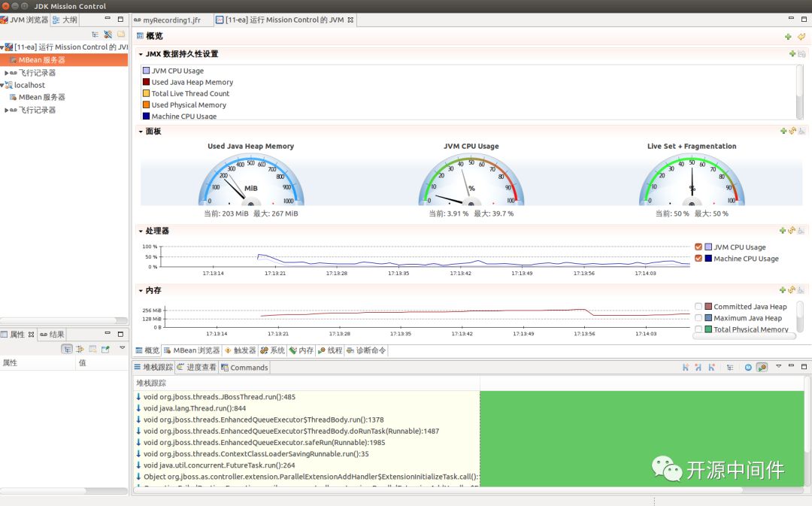Collapse the localhost tree node
The width and height of the screenshot is (812, 506).
point(2,86)
